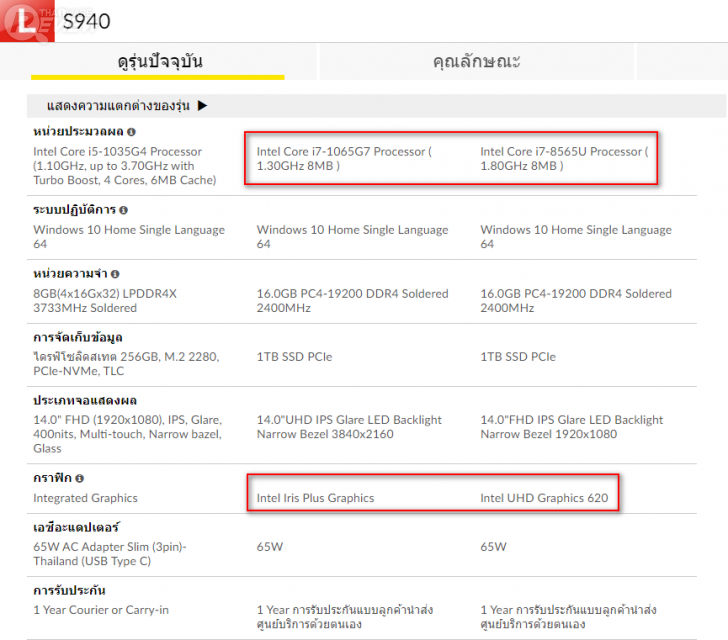The height and width of the screenshot is (640, 728).
Task: Click the 65W AC Adapter Slim text
Action: click(110, 554)
